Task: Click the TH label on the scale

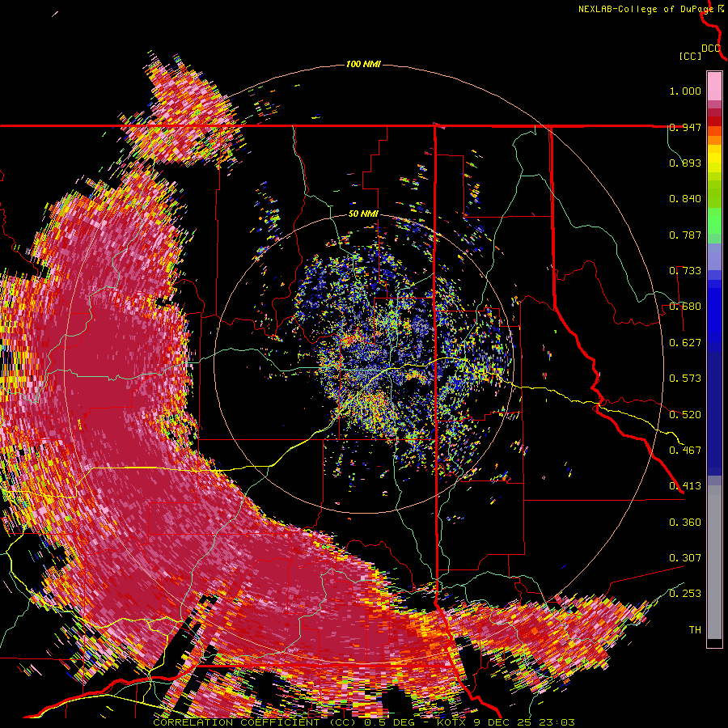Action: coord(695,630)
